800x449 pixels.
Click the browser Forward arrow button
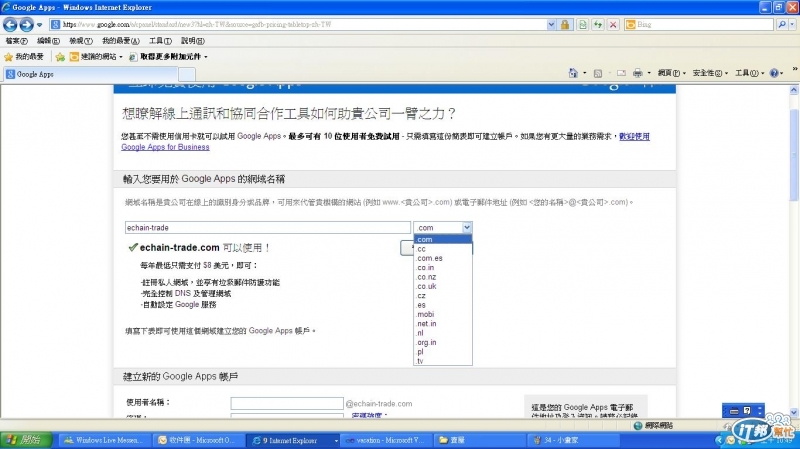click(26, 24)
